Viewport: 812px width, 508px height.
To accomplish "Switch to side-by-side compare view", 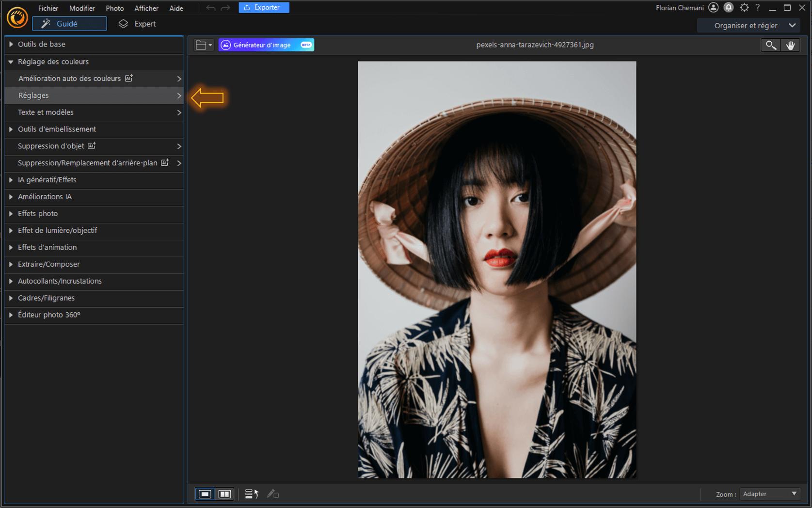I will 224,494.
